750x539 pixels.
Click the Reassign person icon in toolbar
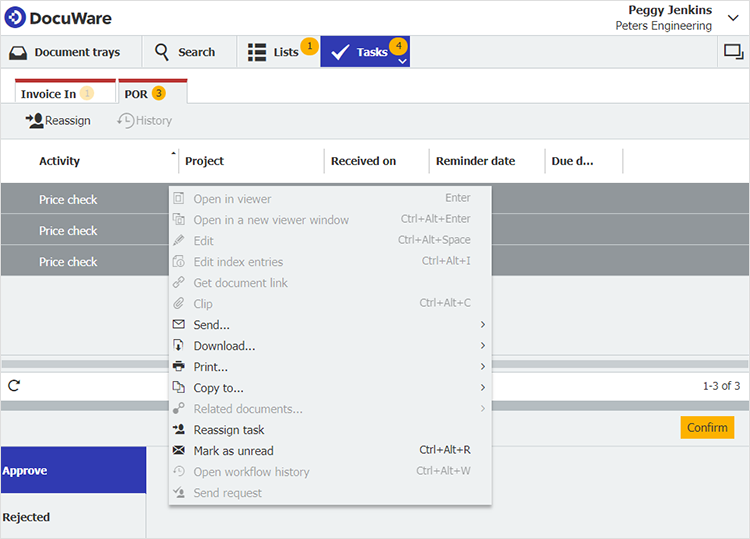pyautogui.click(x=34, y=121)
